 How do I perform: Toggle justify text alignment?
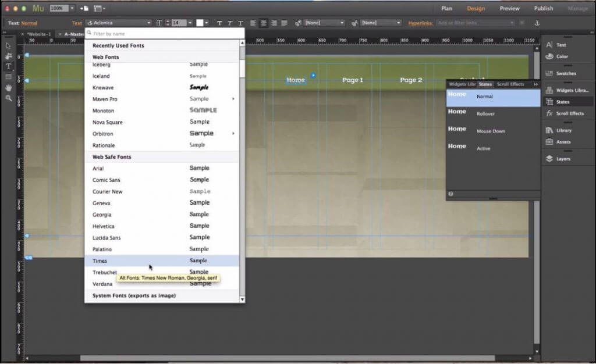point(284,23)
